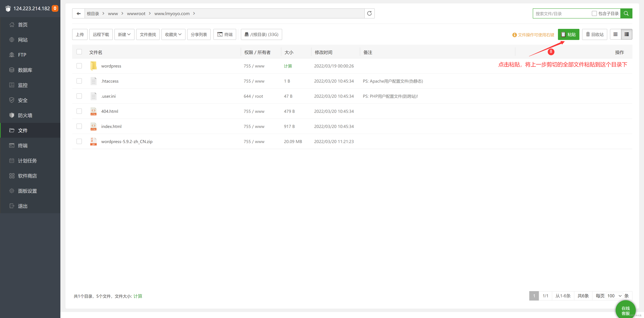
Task: Switch to list view layout
Action: (627, 34)
